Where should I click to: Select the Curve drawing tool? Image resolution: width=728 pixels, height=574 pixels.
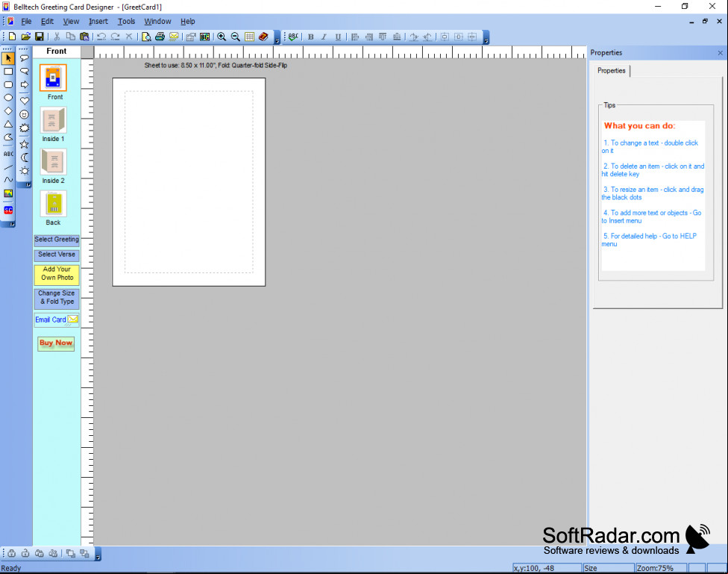coord(8,180)
